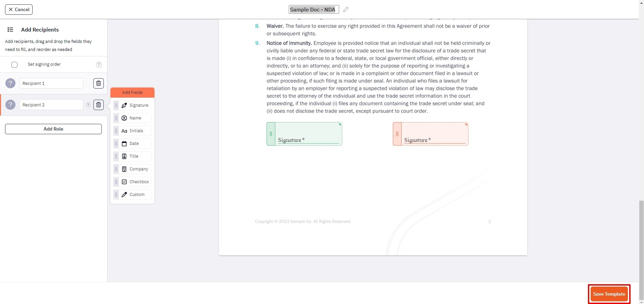The image size is (644, 304).
Task: Click Recipient 2's avatar placeholder toggle
Action: click(x=10, y=105)
